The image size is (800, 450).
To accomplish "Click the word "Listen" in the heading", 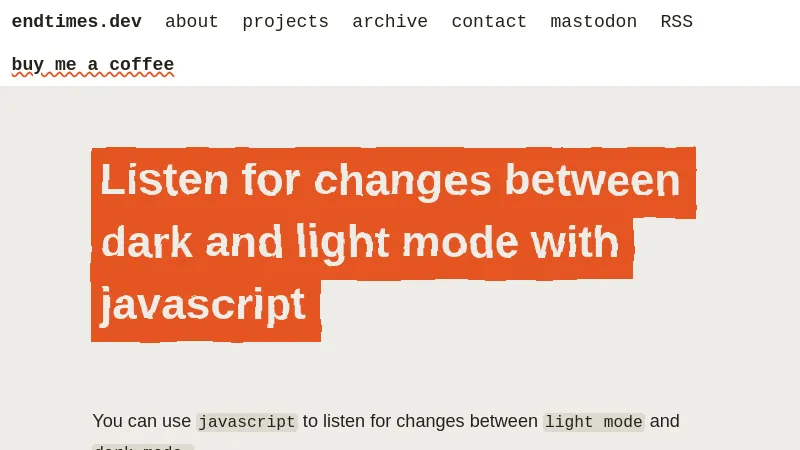I will tap(150, 180).
